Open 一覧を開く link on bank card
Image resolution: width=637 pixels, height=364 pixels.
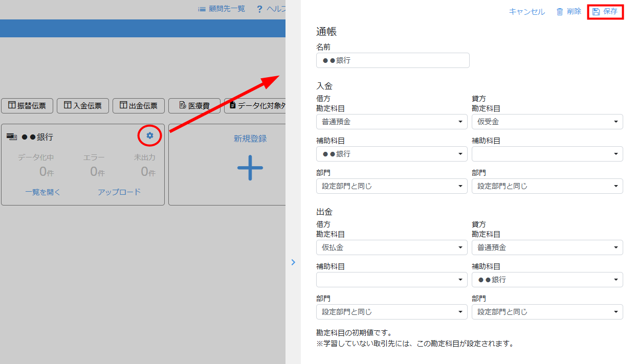[43, 192]
